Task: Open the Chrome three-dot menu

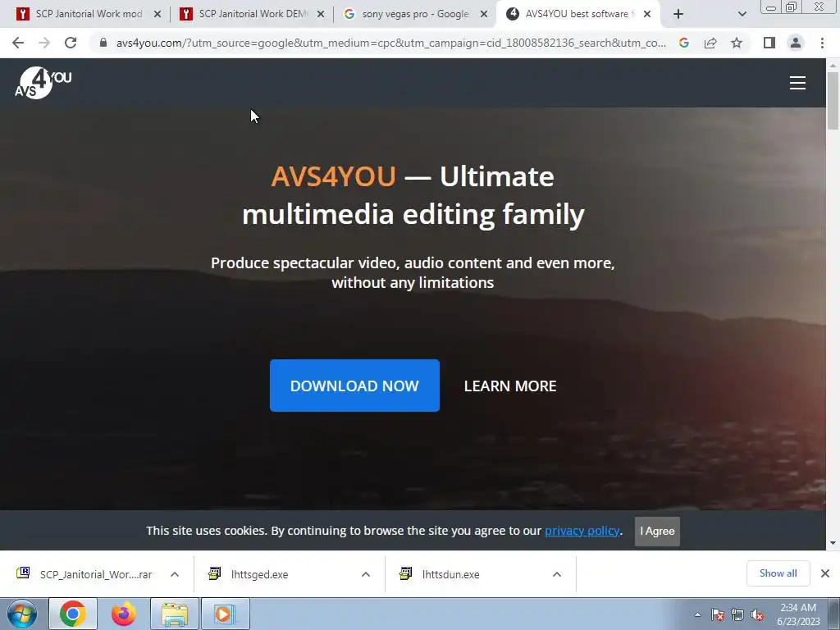Action: pyautogui.click(x=822, y=43)
